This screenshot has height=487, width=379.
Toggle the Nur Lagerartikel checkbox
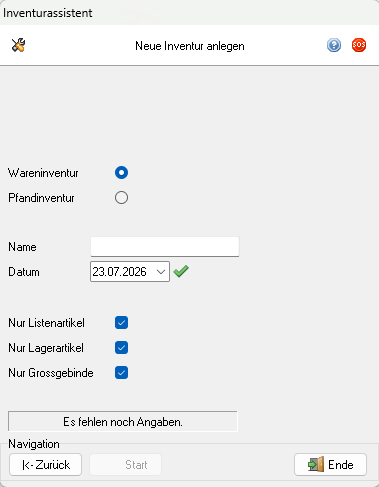coord(121,348)
